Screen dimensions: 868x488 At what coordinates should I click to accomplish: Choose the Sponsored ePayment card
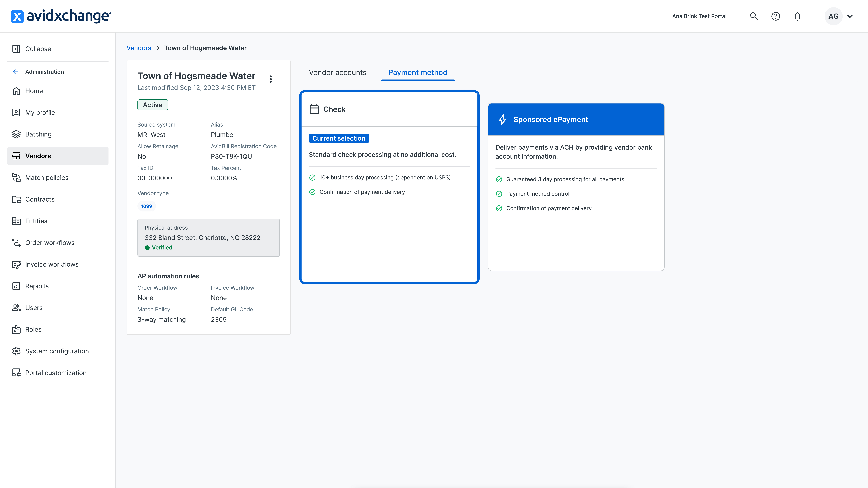point(576,187)
